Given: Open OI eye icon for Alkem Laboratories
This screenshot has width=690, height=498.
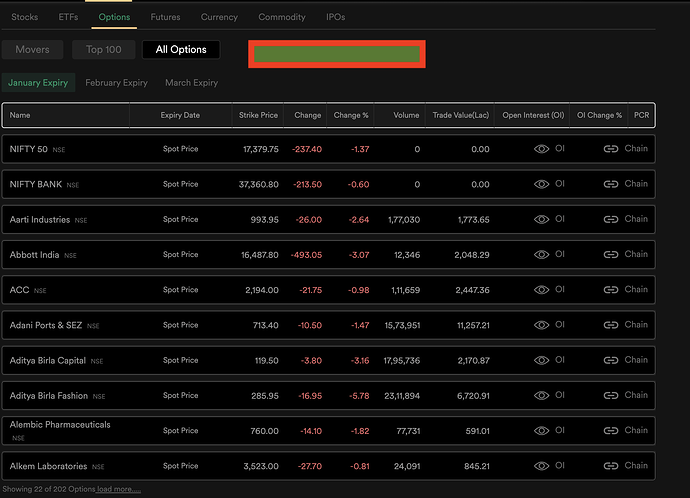Looking at the screenshot, I should [x=541, y=466].
